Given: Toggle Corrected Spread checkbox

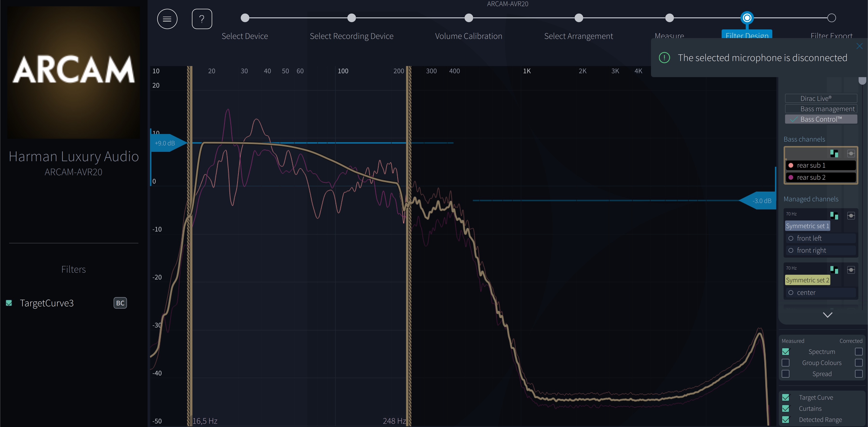Looking at the screenshot, I should 859,374.
